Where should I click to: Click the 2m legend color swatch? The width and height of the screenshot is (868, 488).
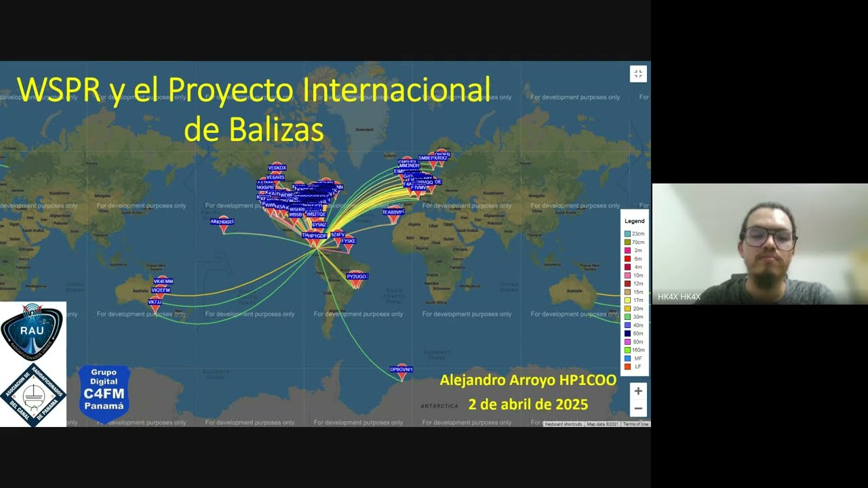point(628,250)
